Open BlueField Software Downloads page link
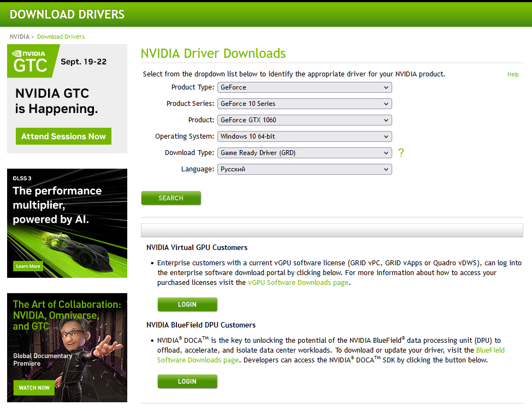 tap(198, 360)
